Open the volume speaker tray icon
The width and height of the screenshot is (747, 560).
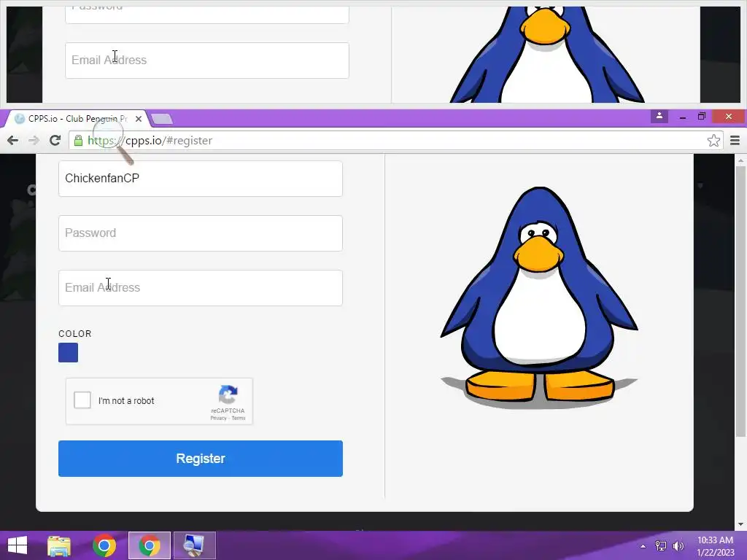click(678, 546)
